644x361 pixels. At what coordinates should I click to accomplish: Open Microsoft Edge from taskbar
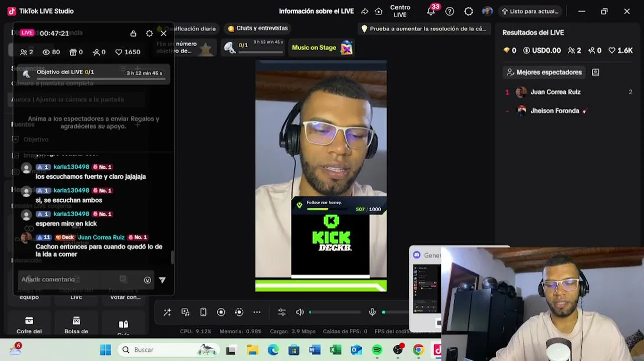[273, 350]
